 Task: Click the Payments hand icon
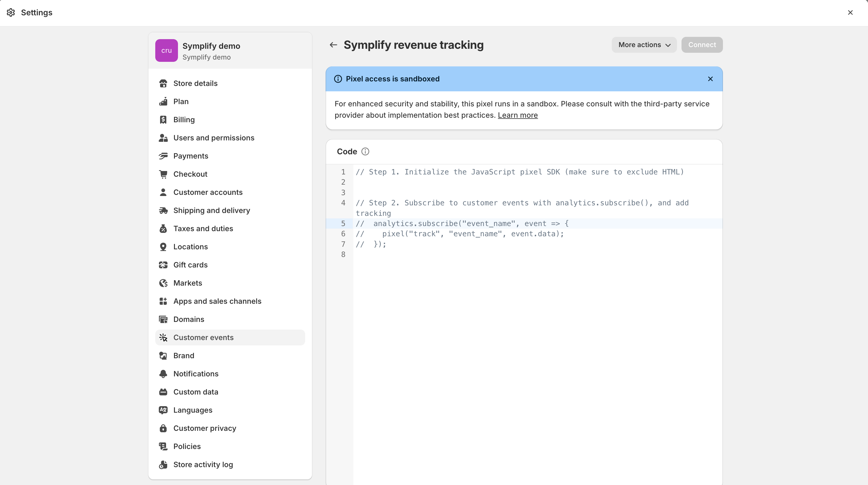pos(163,156)
